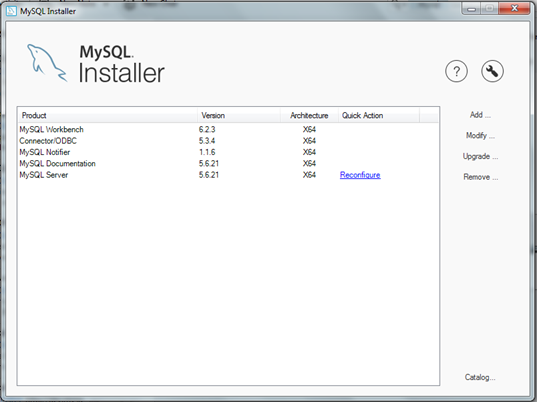Image resolution: width=537 pixels, height=402 pixels.
Task: Select the Connector/ODBC row
Action: click(x=228, y=141)
